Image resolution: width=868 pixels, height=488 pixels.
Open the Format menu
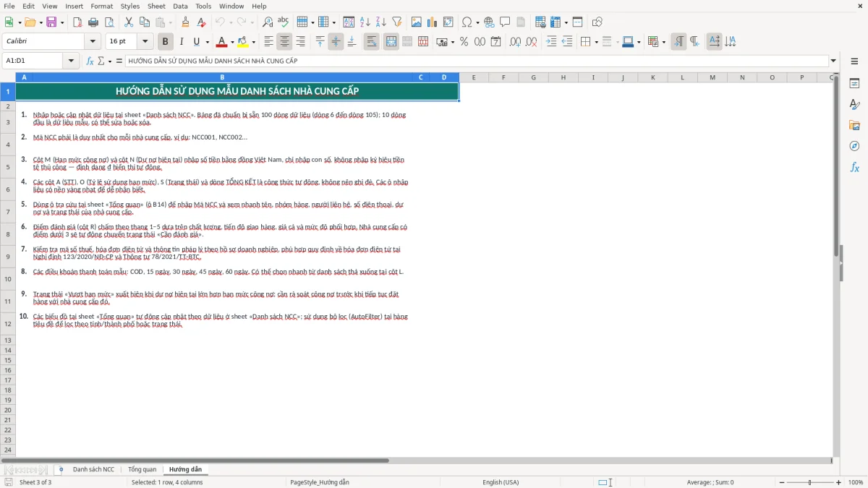[x=101, y=6]
